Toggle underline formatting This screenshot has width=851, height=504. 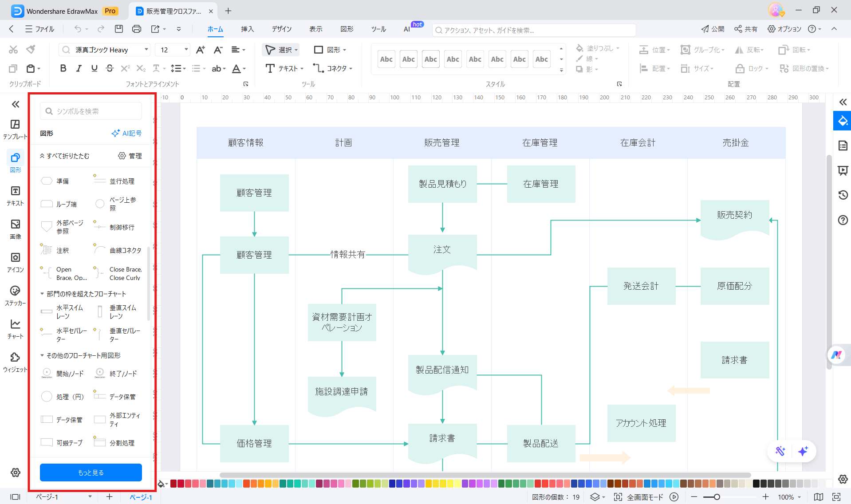[x=94, y=68]
